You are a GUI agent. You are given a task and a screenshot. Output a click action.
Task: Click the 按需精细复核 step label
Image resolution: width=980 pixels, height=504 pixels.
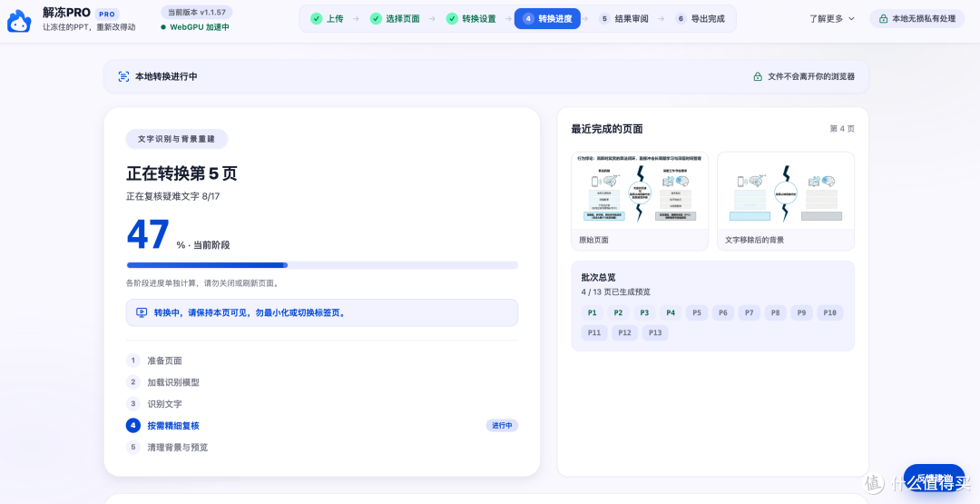coord(173,425)
